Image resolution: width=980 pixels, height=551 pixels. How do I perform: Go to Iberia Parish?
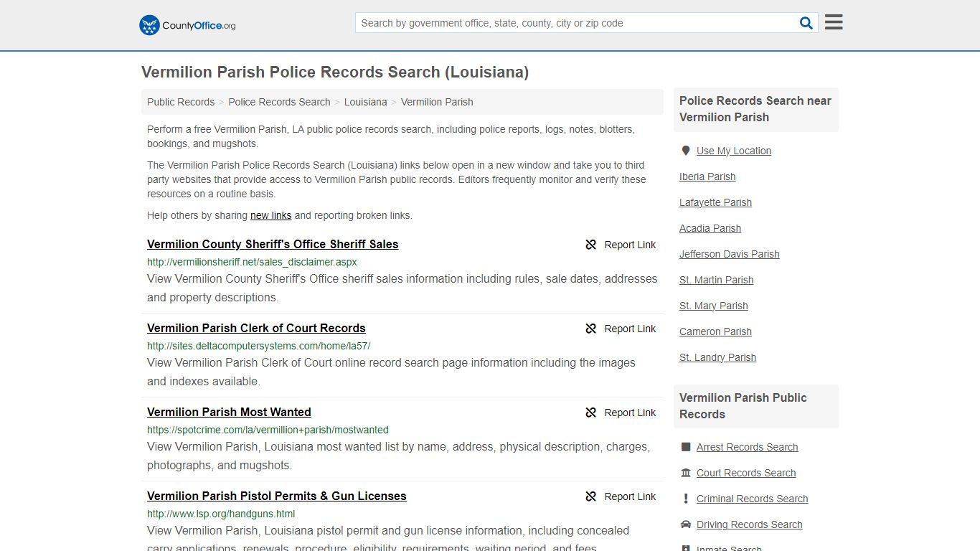coord(707,176)
